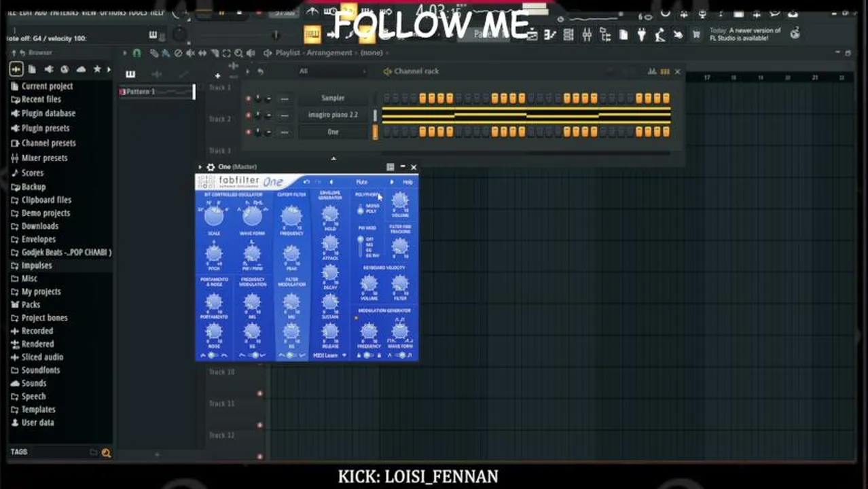The width and height of the screenshot is (868, 489).
Task: Open the Flute preset name menu
Action: [361, 182]
